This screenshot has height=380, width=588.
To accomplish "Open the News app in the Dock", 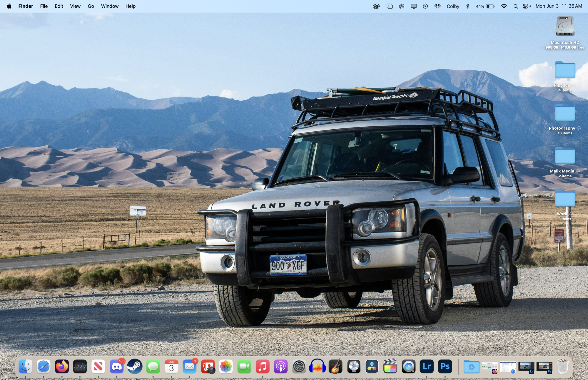I will tap(98, 366).
